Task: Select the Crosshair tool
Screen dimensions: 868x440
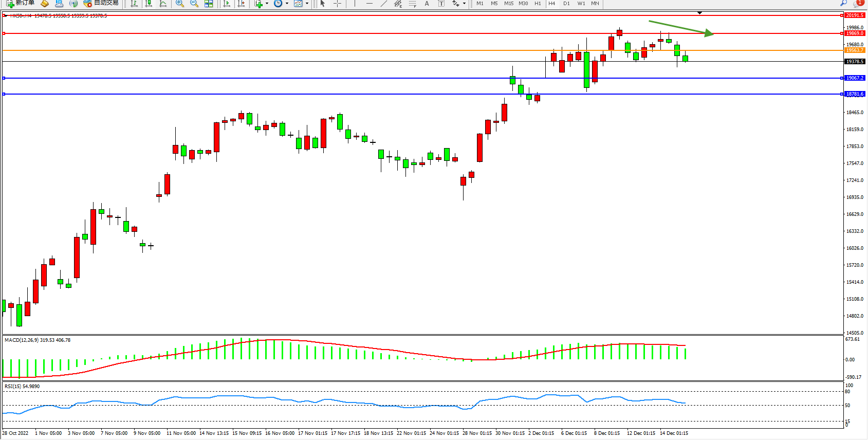Action: click(337, 3)
